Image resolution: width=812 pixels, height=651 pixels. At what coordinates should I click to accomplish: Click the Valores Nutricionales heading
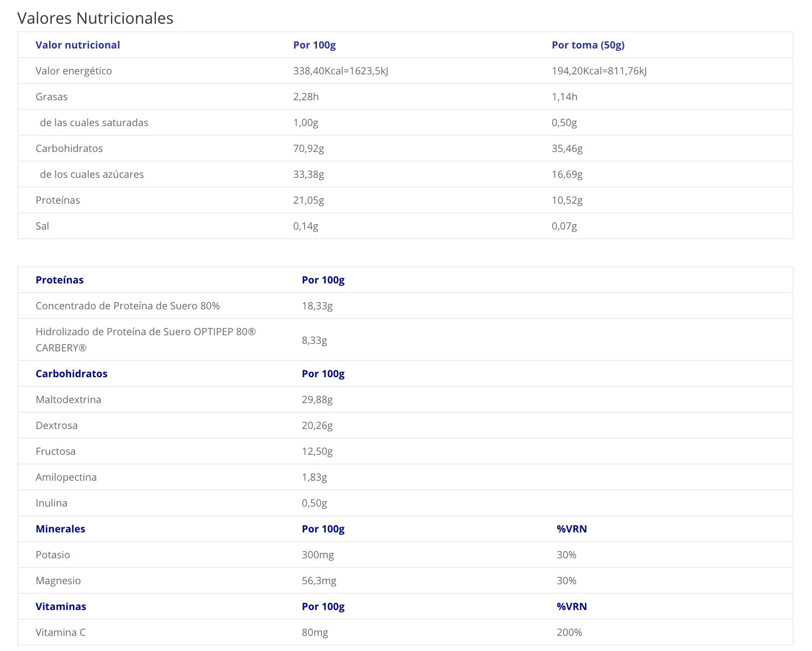[x=95, y=18]
